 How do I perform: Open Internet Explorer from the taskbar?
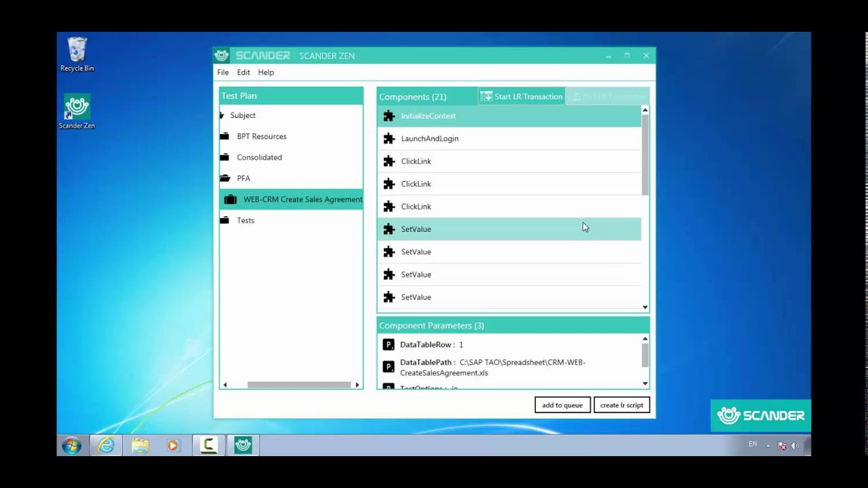point(106,445)
